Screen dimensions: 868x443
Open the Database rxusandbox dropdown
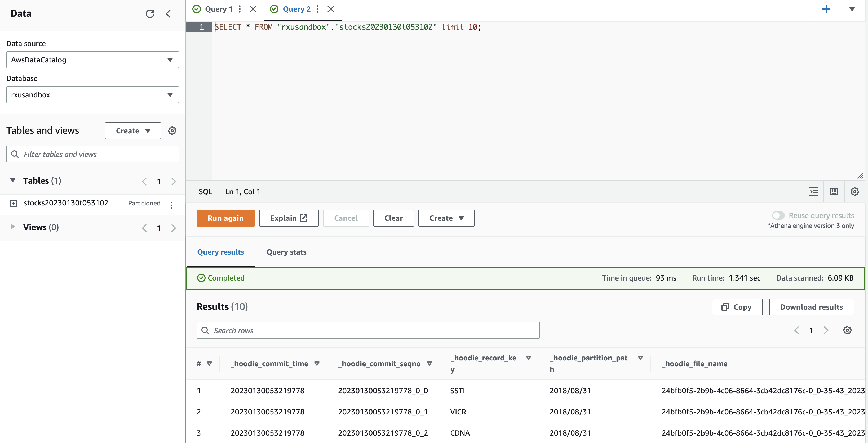(x=92, y=95)
